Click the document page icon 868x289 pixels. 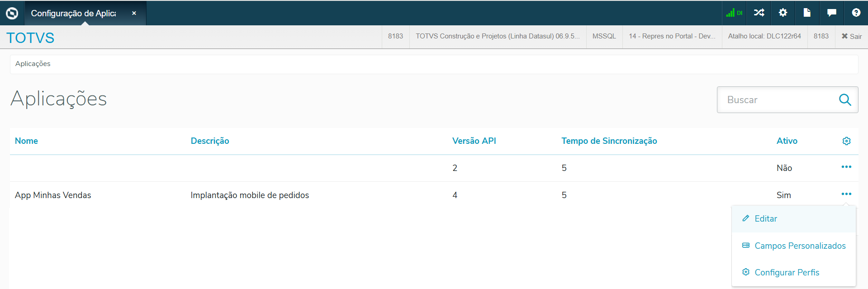click(x=807, y=13)
